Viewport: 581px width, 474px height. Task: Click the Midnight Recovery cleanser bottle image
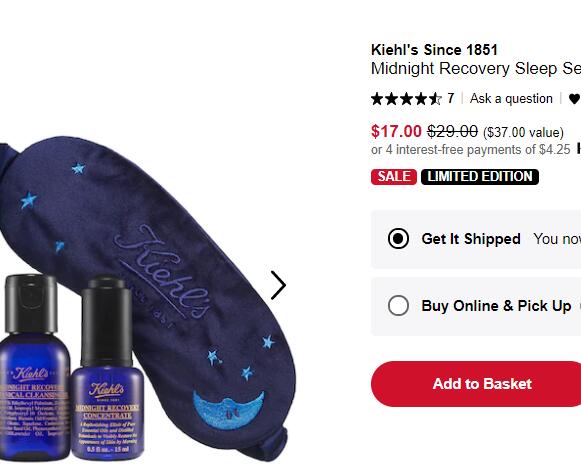(x=35, y=368)
